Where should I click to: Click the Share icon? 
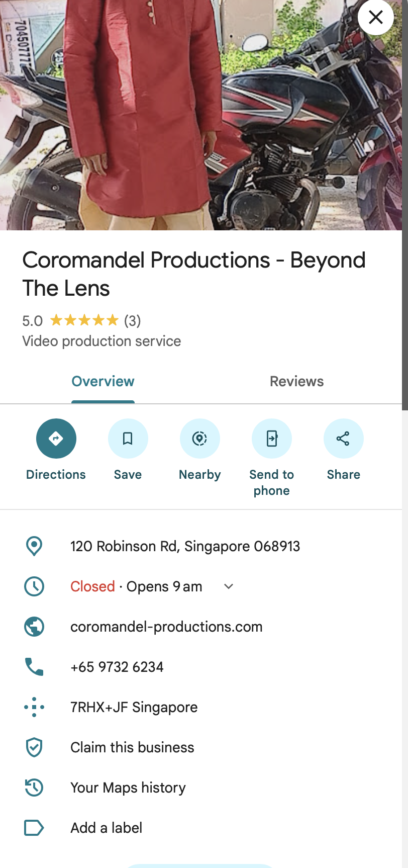tap(344, 439)
